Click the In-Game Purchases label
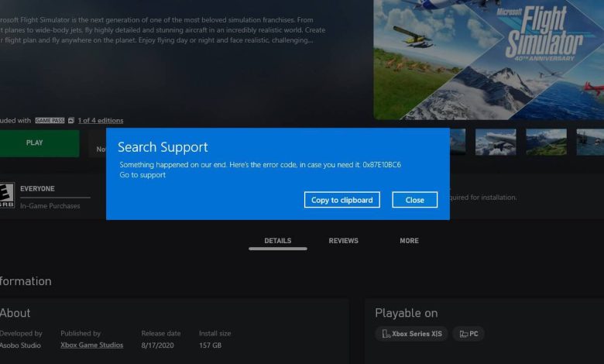The image size is (604, 364). (x=50, y=206)
